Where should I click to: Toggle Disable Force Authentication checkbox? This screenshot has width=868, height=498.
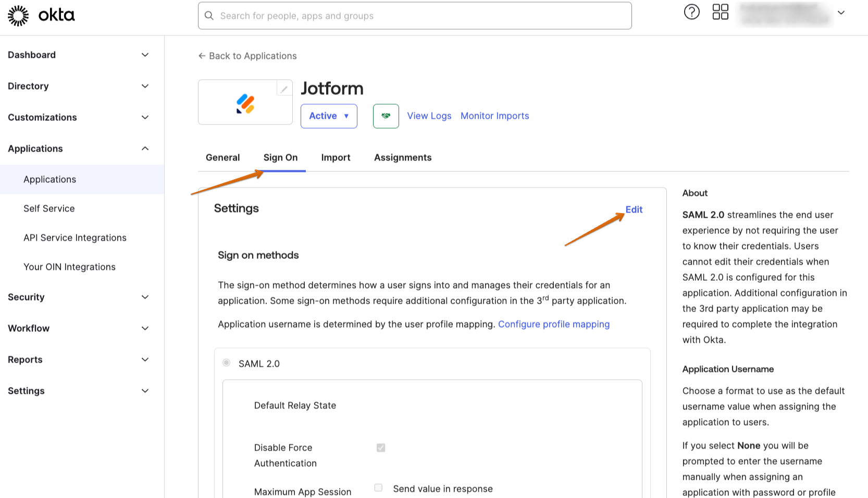point(381,447)
